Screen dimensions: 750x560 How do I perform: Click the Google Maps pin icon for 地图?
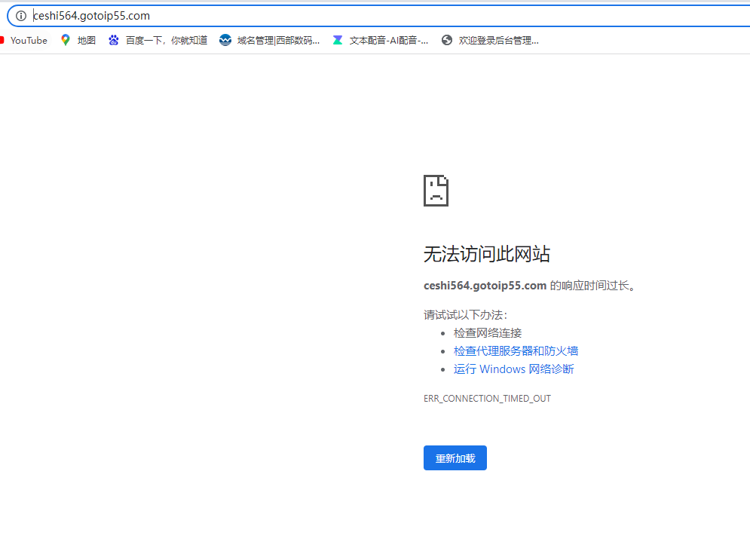(x=66, y=40)
